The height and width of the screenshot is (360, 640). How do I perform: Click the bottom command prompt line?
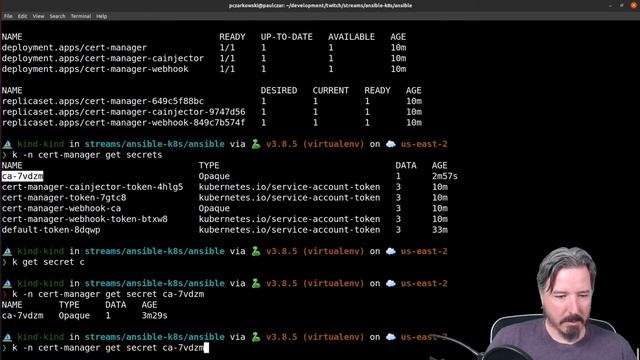click(105, 348)
